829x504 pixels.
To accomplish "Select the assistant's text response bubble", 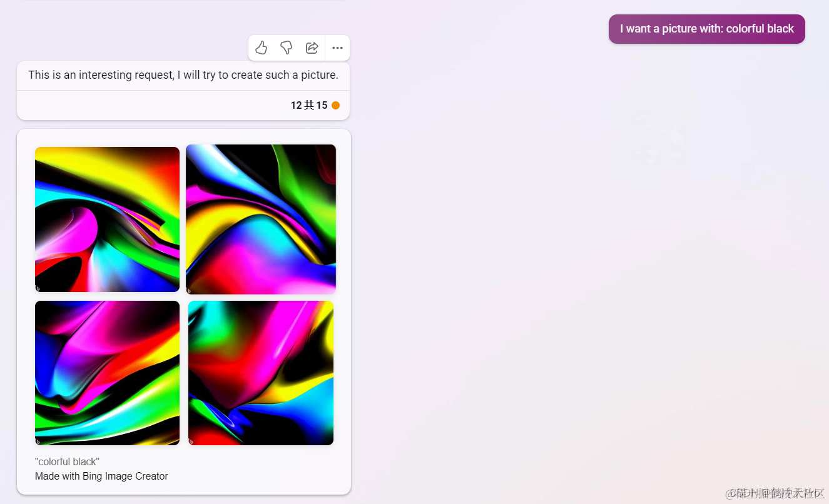I will click(183, 75).
